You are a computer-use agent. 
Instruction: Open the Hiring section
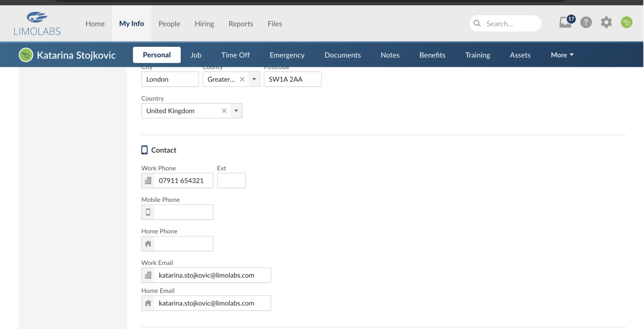pos(204,23)
